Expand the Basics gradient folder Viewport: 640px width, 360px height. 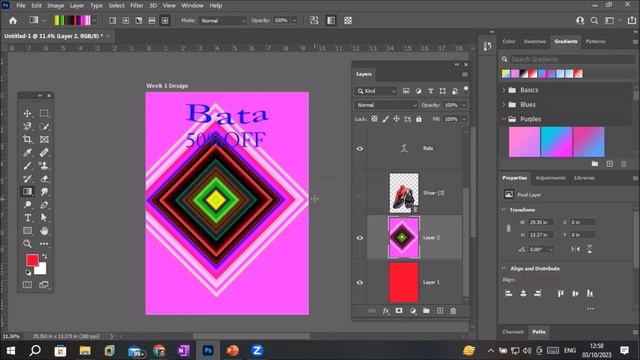pyautogui.click(x=504, y=90)
